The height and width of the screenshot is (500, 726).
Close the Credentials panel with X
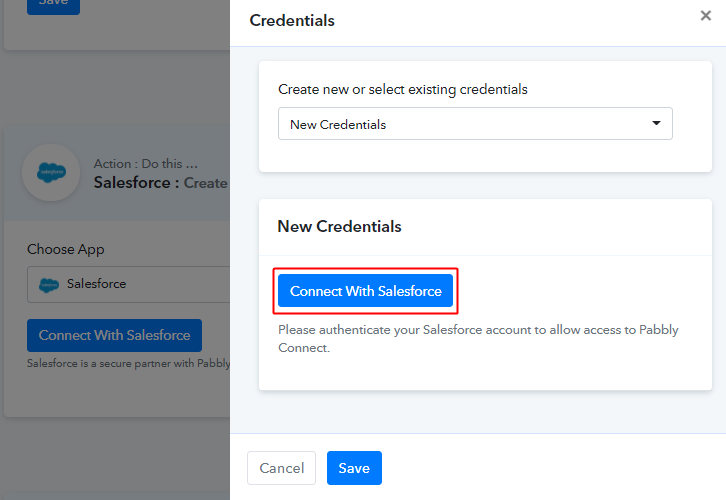706,16
